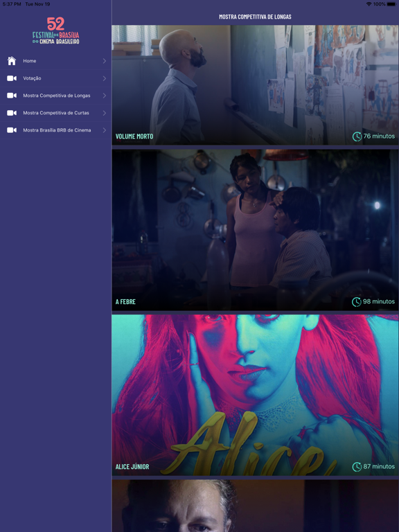Image resolution: width=399 pixels, height=532 pixels.
Task: Select the A FEBRE title text
Action: point(125,301)
